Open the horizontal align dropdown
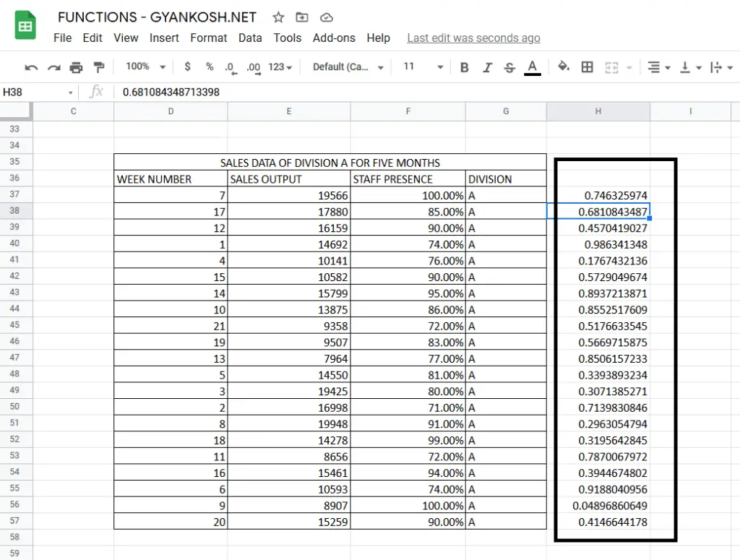 (659, 67)
